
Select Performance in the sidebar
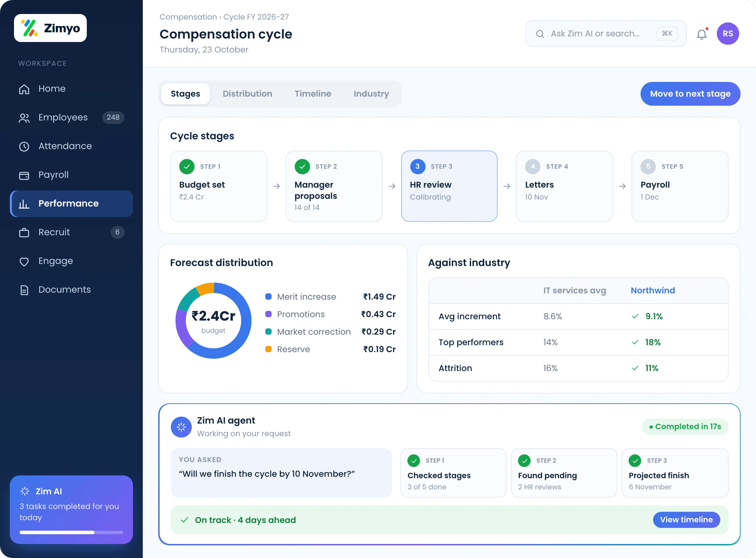point(71,203)
